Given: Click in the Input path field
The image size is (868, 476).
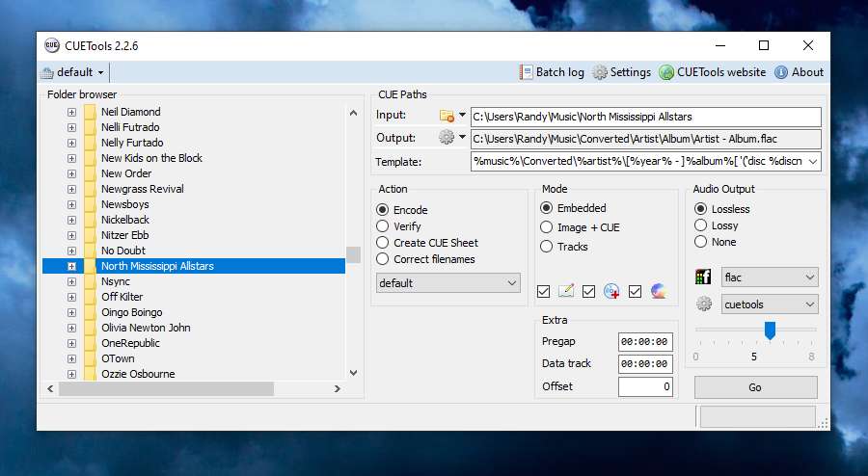Looking at the screenshot, I should click(645, 117).
